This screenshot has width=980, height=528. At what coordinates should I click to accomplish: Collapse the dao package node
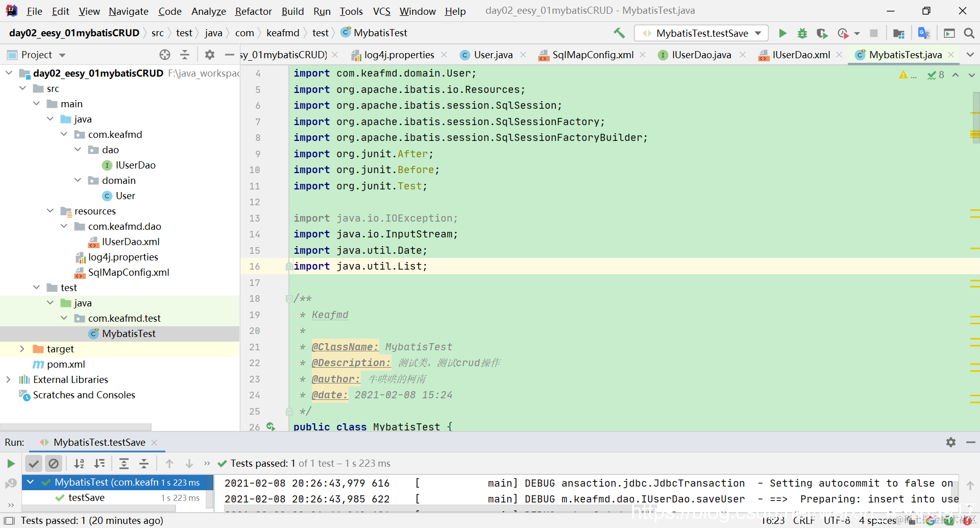[x=78, y=150]
